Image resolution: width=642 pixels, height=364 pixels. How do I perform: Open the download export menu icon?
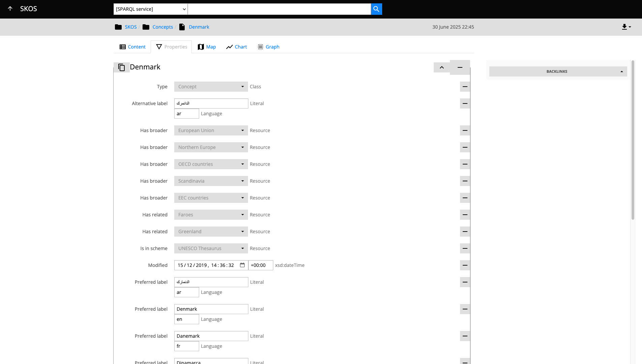click(626, 27)
